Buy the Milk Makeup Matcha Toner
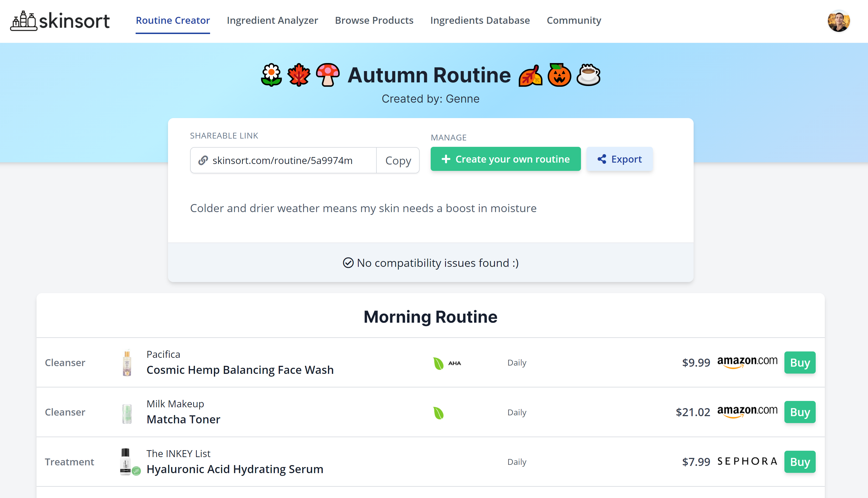This screenshot has height=498, width=868. pos(800,412)
